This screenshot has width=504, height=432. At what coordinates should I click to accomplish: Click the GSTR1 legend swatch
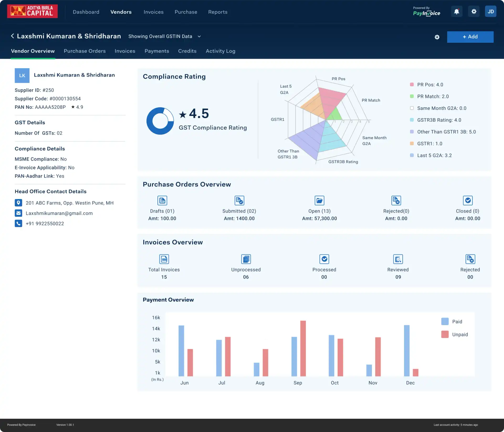coord(412,143)
